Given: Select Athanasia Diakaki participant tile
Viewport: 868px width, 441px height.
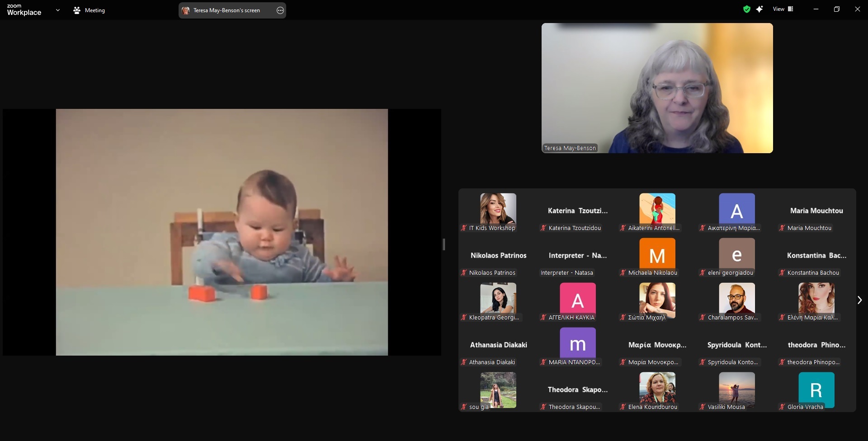Looking at the screenshot, I should coord(498,345).
